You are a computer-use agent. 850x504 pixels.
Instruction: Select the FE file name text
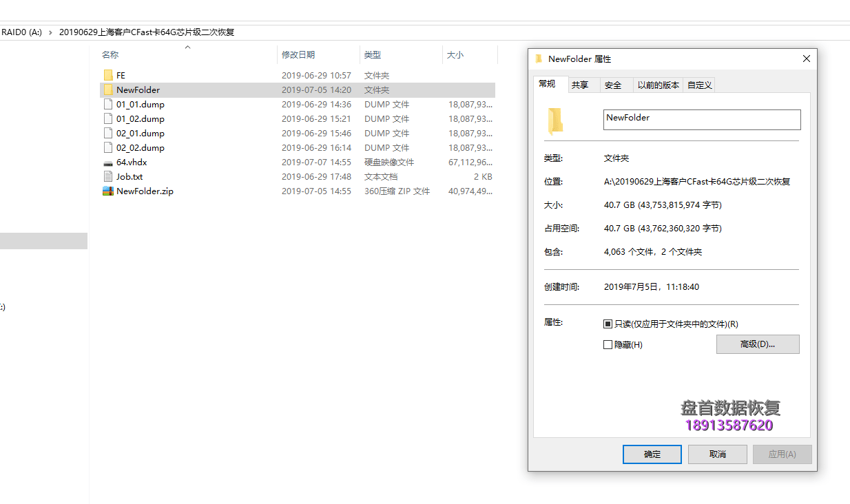pyautogui.click(x=121, y=75)
